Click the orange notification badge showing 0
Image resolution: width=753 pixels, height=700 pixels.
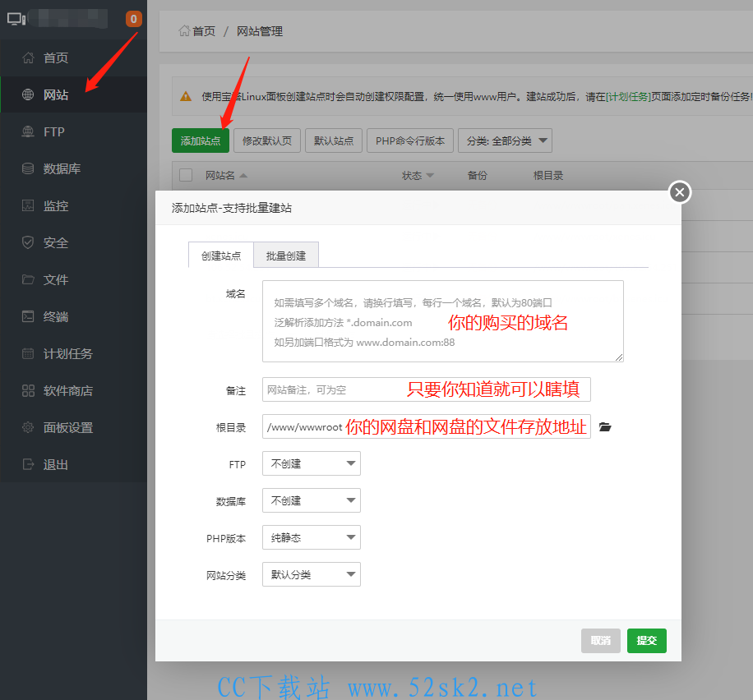(133, 19)
